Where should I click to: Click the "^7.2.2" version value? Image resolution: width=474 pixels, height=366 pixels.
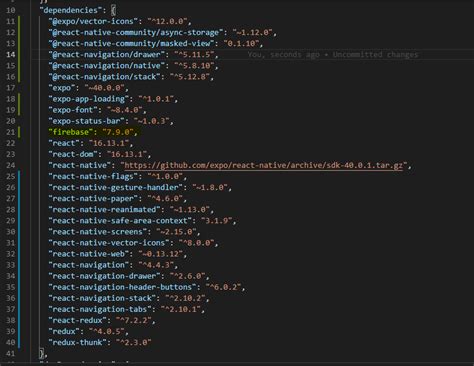coord(134,320)
